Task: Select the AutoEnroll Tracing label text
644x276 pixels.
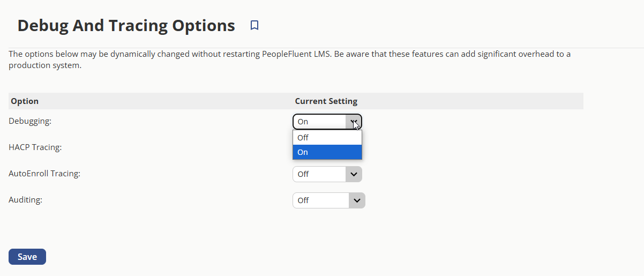Action: [x=44, y=173]
